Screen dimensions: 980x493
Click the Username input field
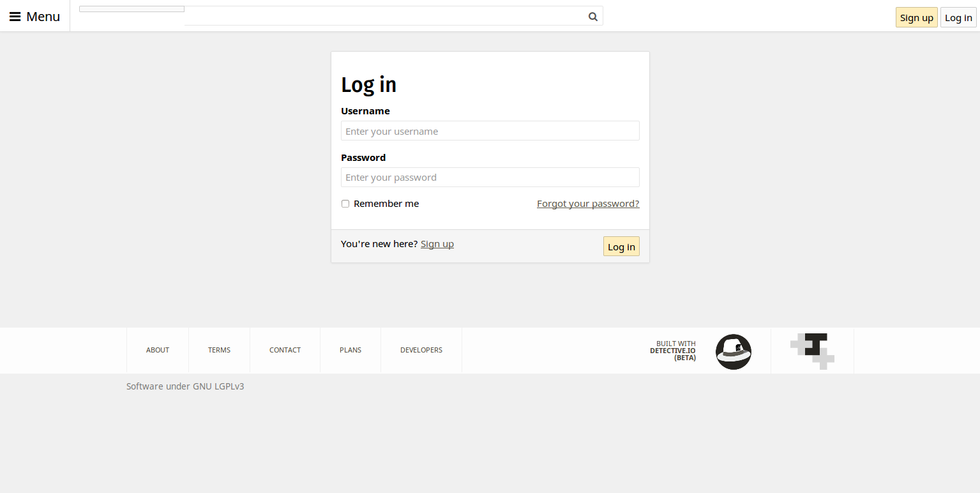pos(490,130)
